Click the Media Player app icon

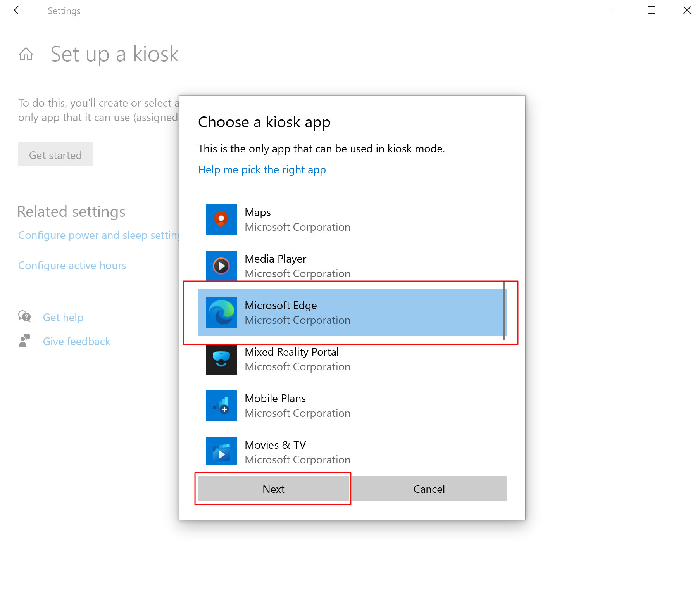[221, 266]
